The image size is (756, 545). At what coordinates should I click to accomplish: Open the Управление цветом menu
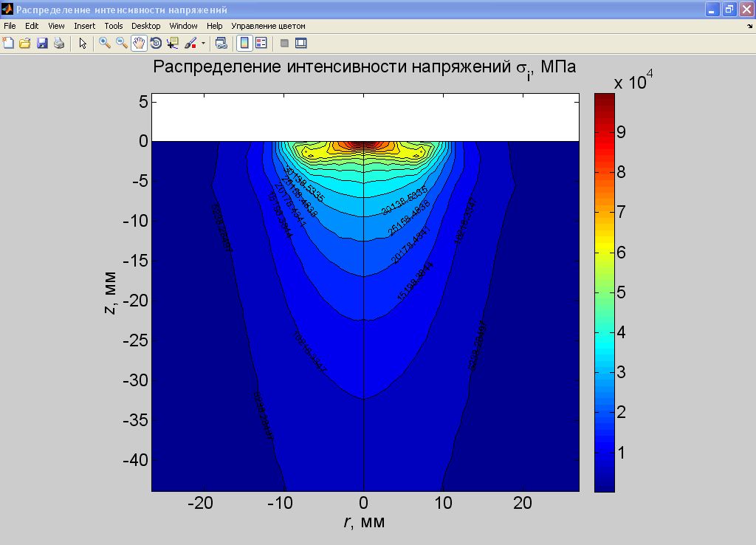click(x=268, y=26)
